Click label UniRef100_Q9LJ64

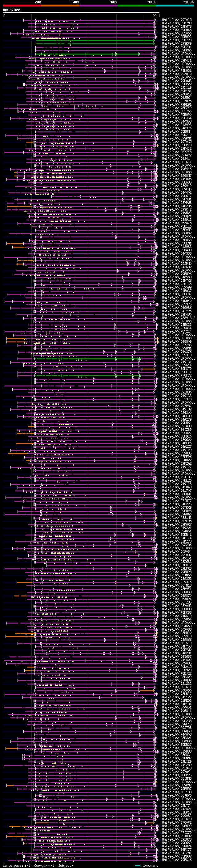point(177,118)
